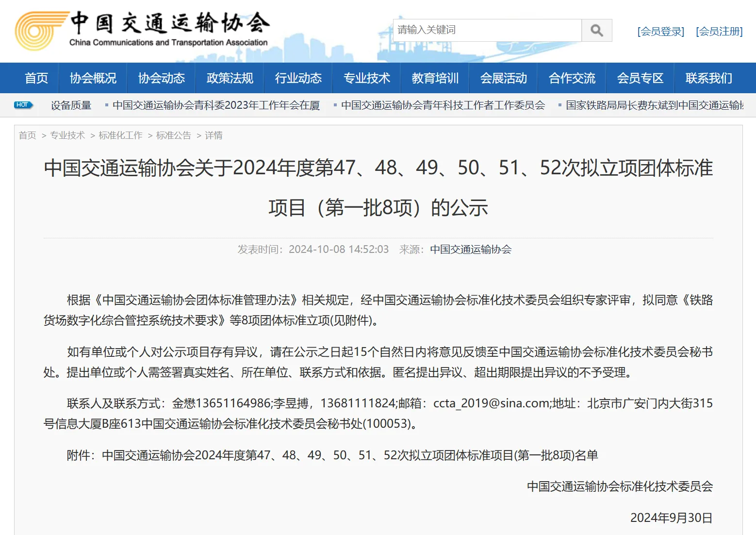Open the 附件 attachment list link 拟立项团体标准项目名单

[350, 455]
